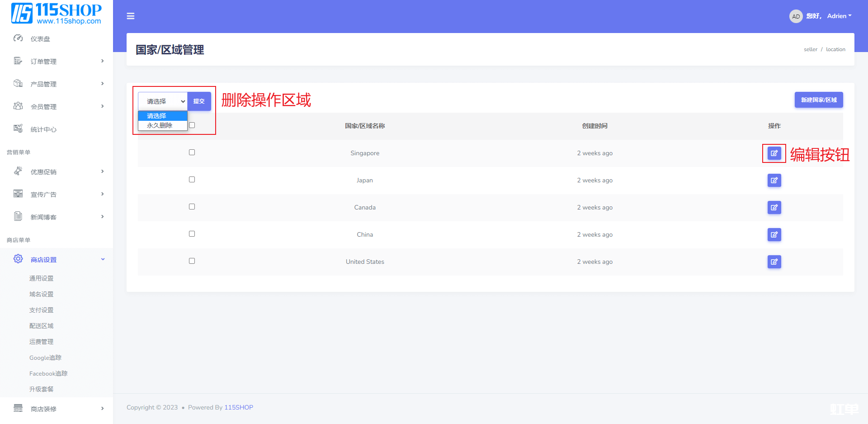The width and height of the screenshot is (868, 424).
Task: Check the Japan row checkbox
Action: (192, 180)
